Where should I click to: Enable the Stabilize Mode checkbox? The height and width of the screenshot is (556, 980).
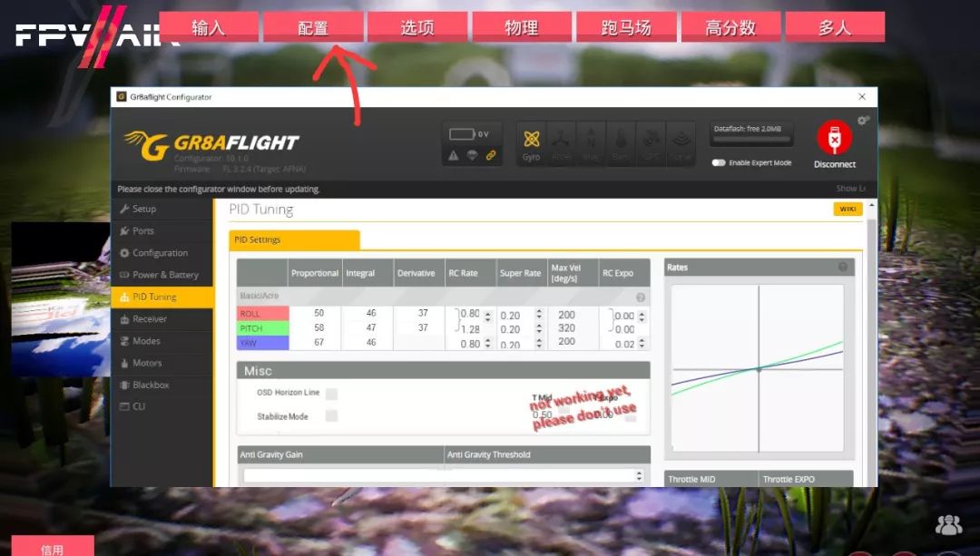[331, 416]
